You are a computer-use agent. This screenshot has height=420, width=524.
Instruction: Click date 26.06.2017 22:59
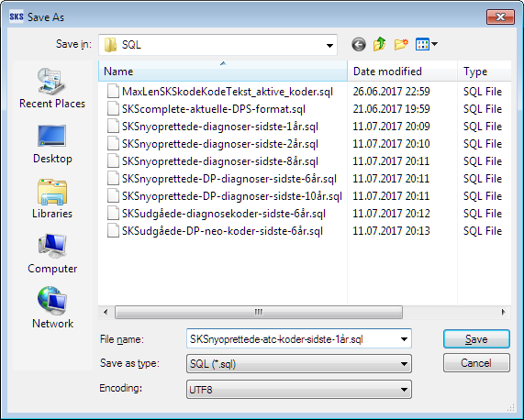coord(391,92)
